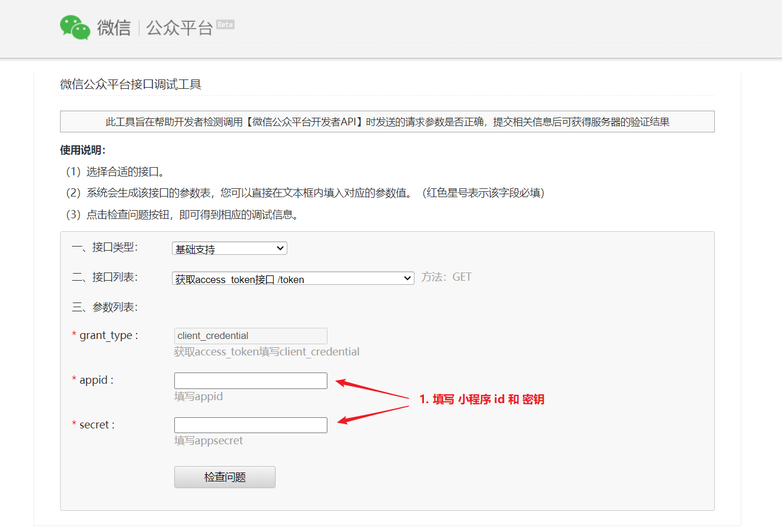
Task: Click the hint text 填写appid
Action: [x=198, y=397]
